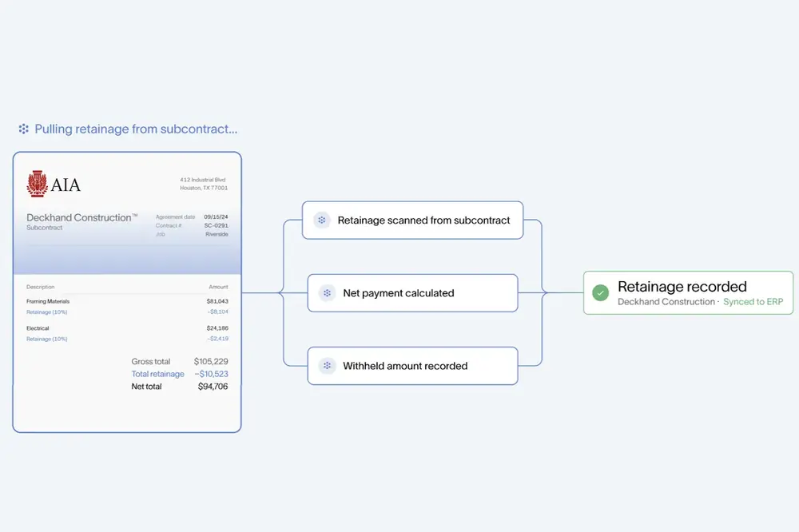This screenshot has height=532, width=799.
Task: Click icon in Net payment calculated card
Action: coord(327,293)
